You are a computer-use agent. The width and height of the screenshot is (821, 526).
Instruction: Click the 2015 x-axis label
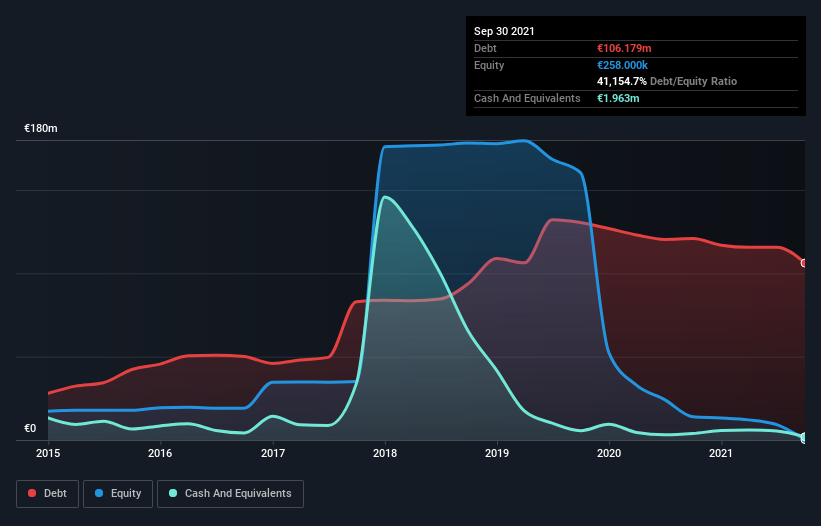click(48, 453)
